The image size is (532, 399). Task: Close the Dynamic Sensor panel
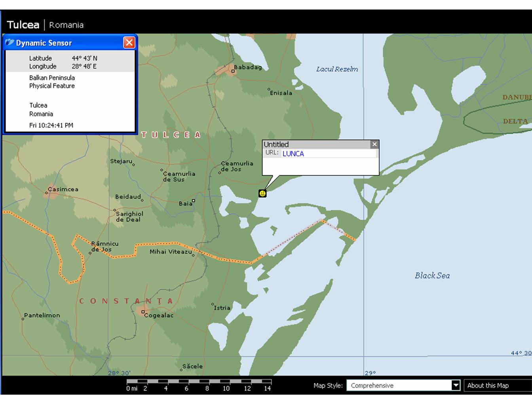click(x=129, y=43)
